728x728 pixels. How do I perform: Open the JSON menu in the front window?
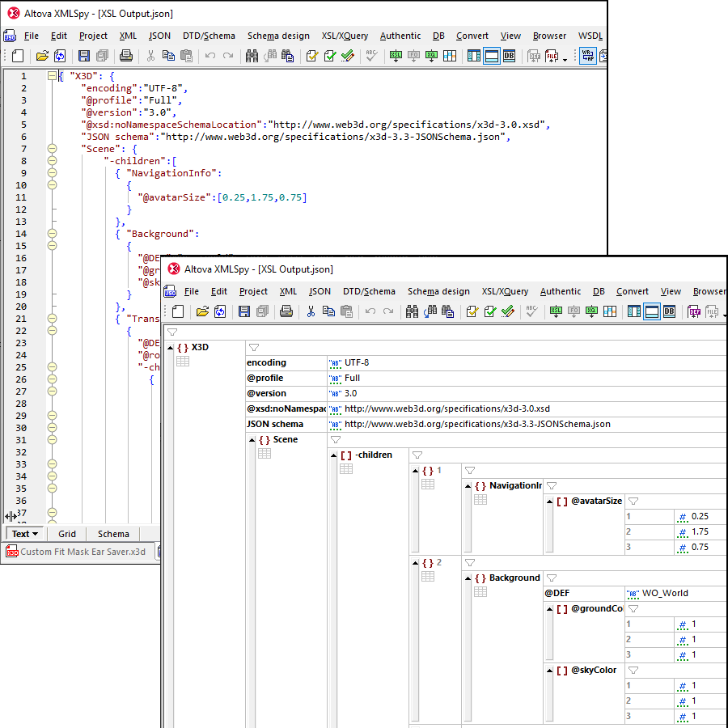pyautogui.click(x=320, y=291)
